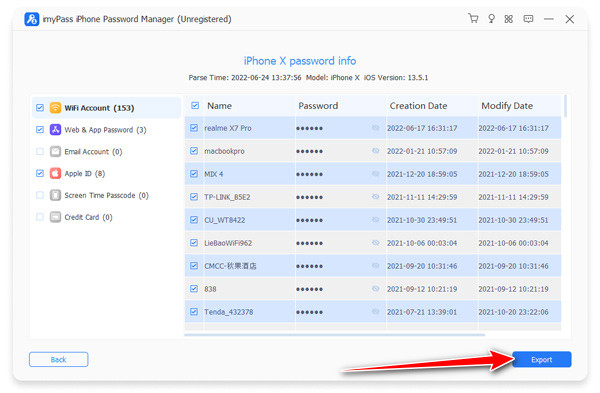Click the vertical scrollbar of password table

pos(566,106)
